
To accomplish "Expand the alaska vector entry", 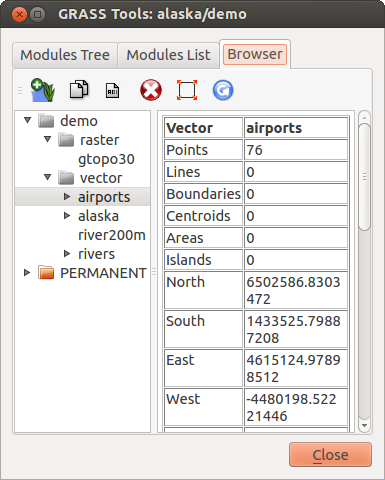I will tap(67, 216).
